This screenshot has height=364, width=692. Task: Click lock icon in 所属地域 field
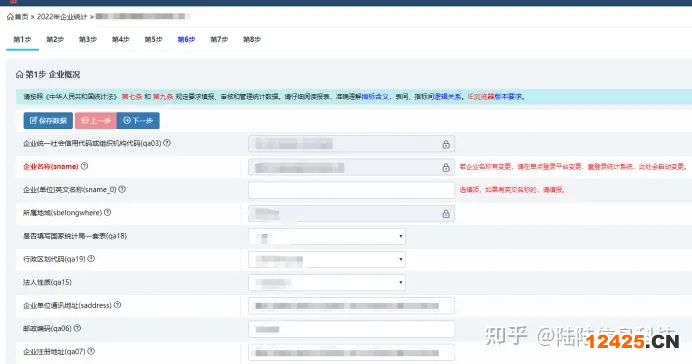tap(446, 214)
